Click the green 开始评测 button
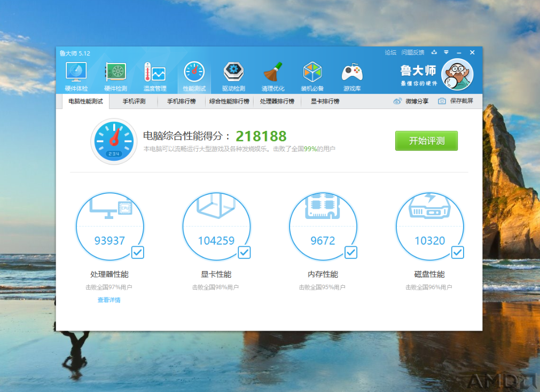This screenshot has height=392, width=540. pyautogui.click(x=426, y=140)
